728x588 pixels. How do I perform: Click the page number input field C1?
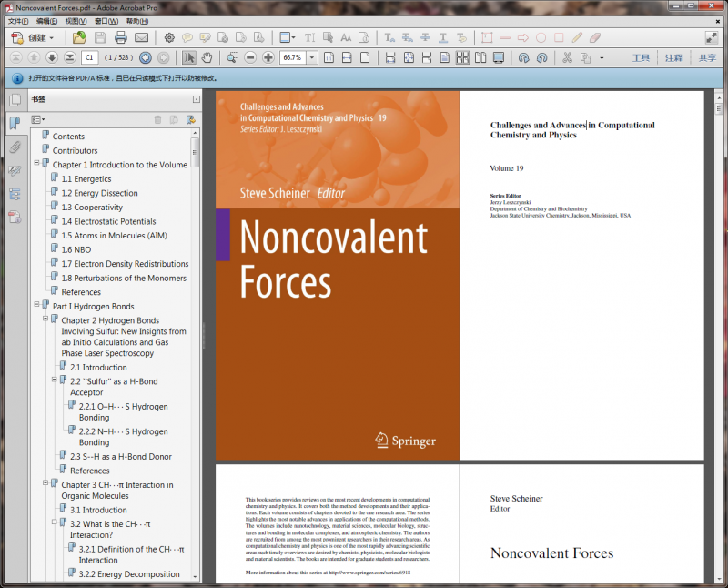tap(89, 57)
